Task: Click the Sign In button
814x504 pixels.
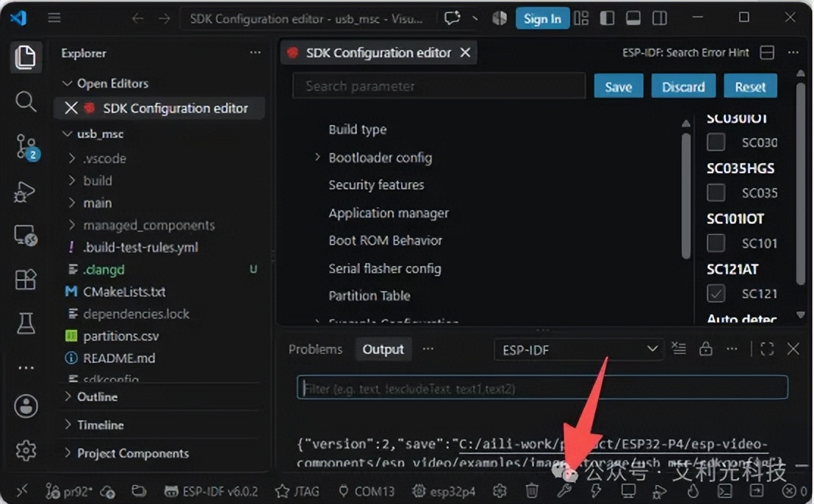Action: [542, 18]
